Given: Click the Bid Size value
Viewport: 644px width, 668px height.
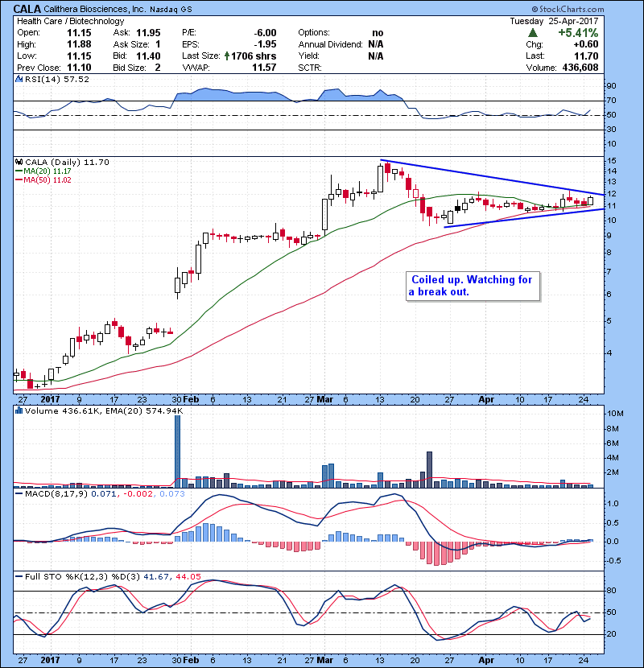Looking at the screenshot, I should click(x=158, y=68).
